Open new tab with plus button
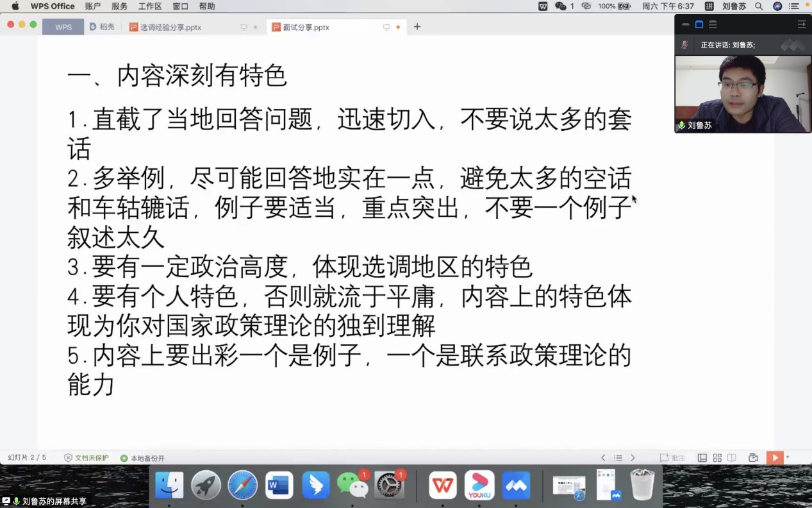Viewport: 812px width, 508px height. tap(417, 27)
